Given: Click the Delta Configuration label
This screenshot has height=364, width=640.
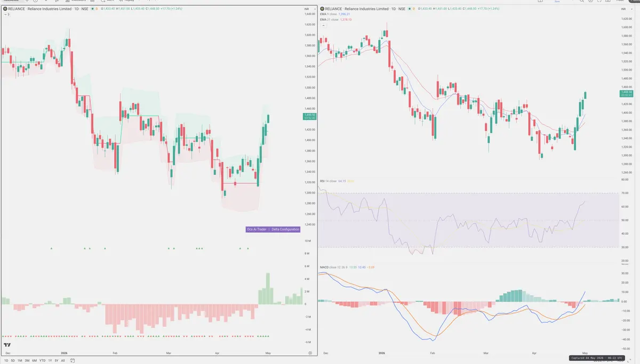Looking at the screenshot, I should click(285, 229).
